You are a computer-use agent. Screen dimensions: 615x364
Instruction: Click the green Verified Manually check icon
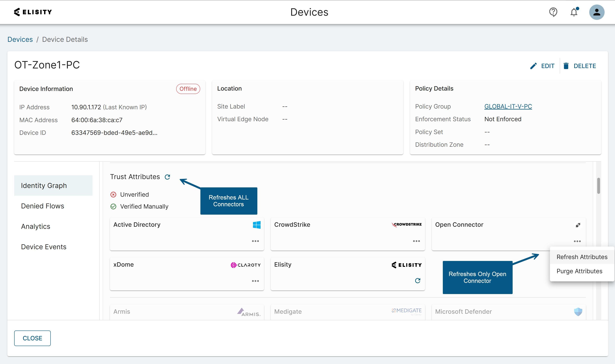[113, 206]
